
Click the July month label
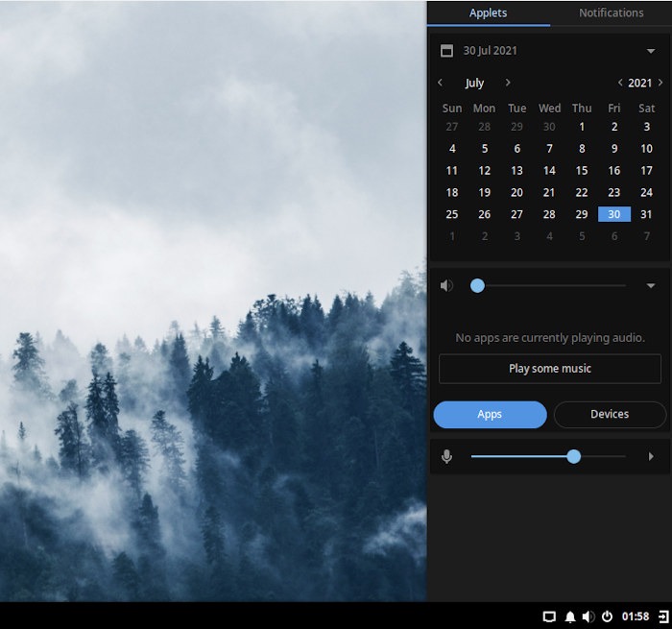coord(474,83)
